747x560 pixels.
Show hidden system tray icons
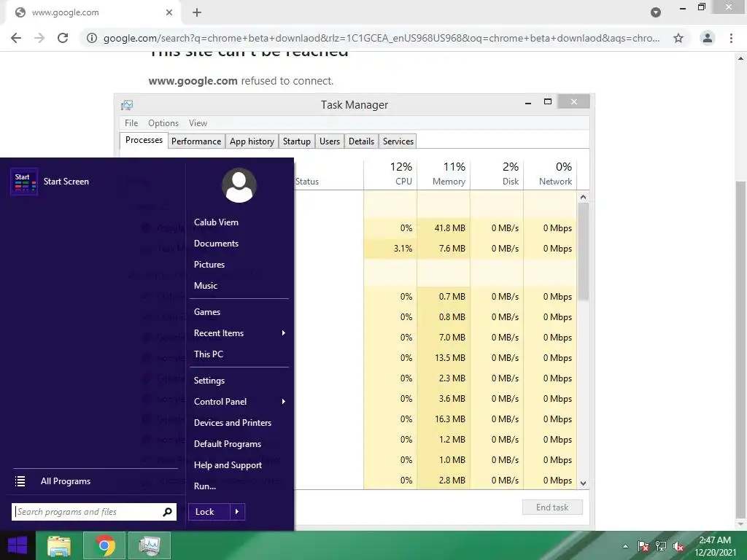click(x=625, y=546)
